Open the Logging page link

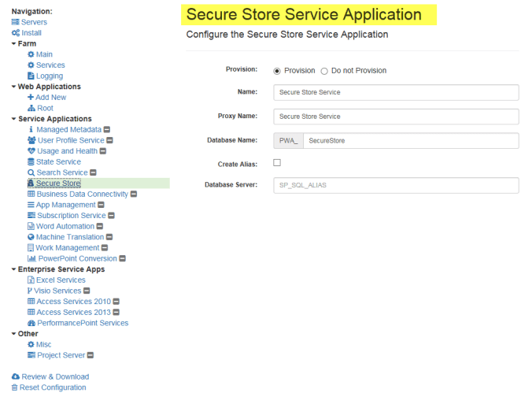50,76
